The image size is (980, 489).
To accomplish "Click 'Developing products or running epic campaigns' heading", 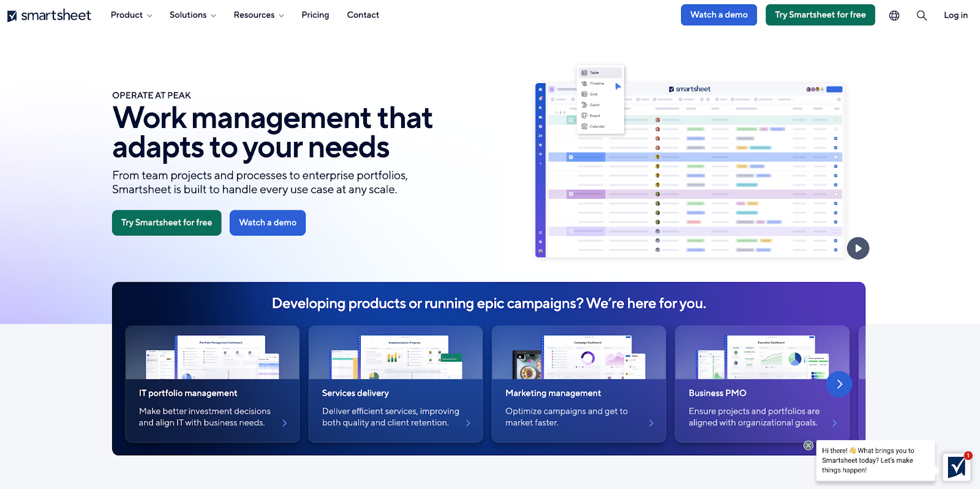I will (x=489, y=304).
